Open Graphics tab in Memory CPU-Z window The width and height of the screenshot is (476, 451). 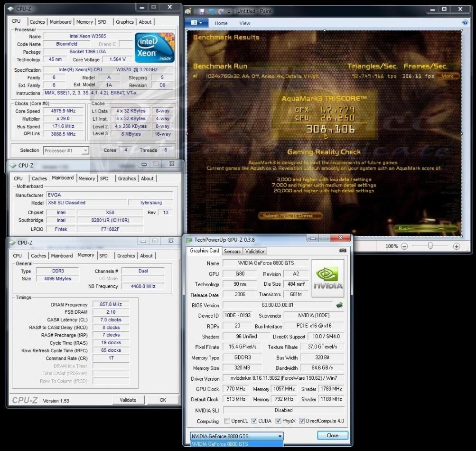126,256
